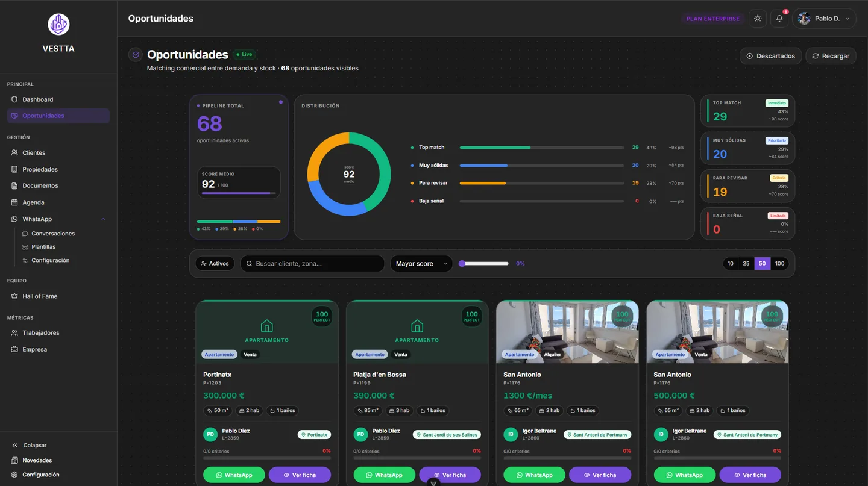
Task: Open the Mayor score sort dropdown
Action: pos(421,264)
